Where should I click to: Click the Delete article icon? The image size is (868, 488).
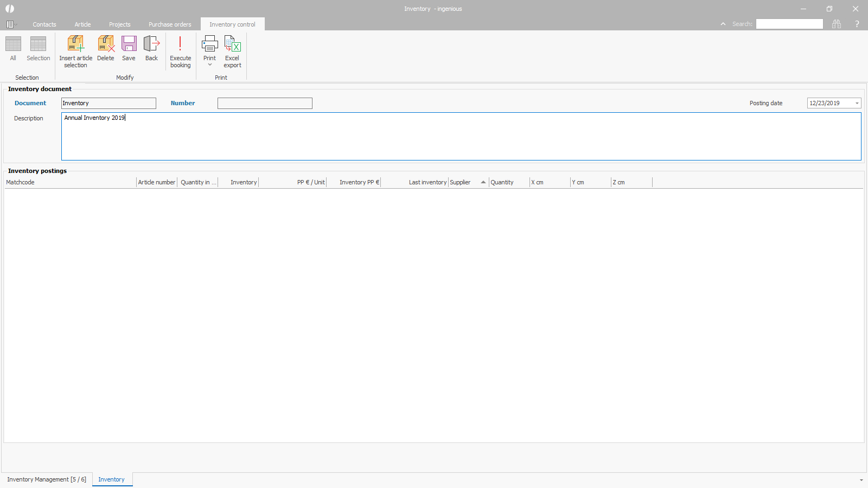point(106,44)
